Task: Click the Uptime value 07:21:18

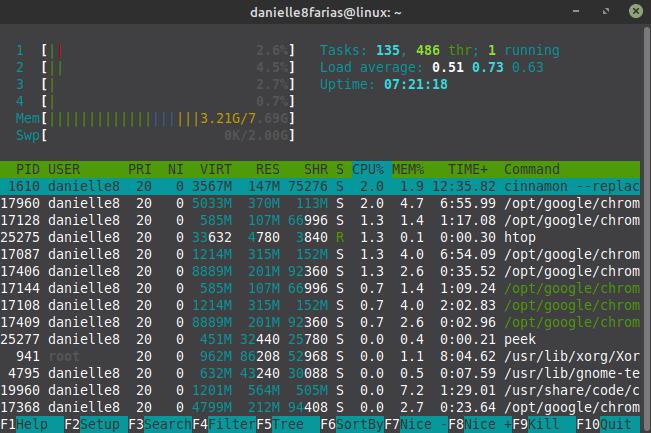Action: [416, 84]
